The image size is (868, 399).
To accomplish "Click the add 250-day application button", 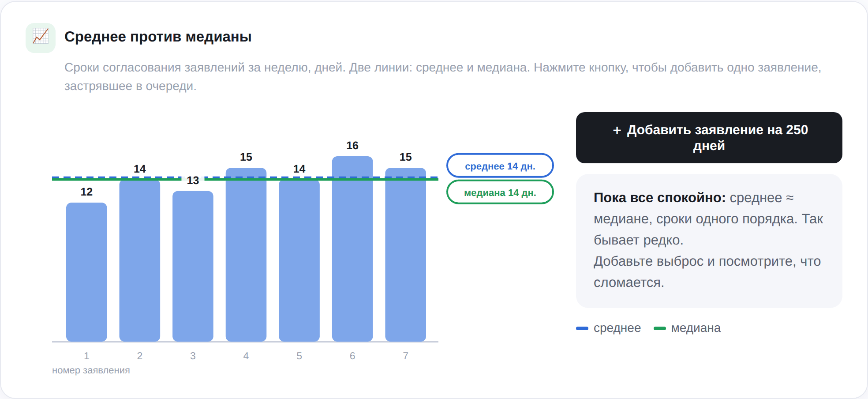I will click(x=709, y=138).
